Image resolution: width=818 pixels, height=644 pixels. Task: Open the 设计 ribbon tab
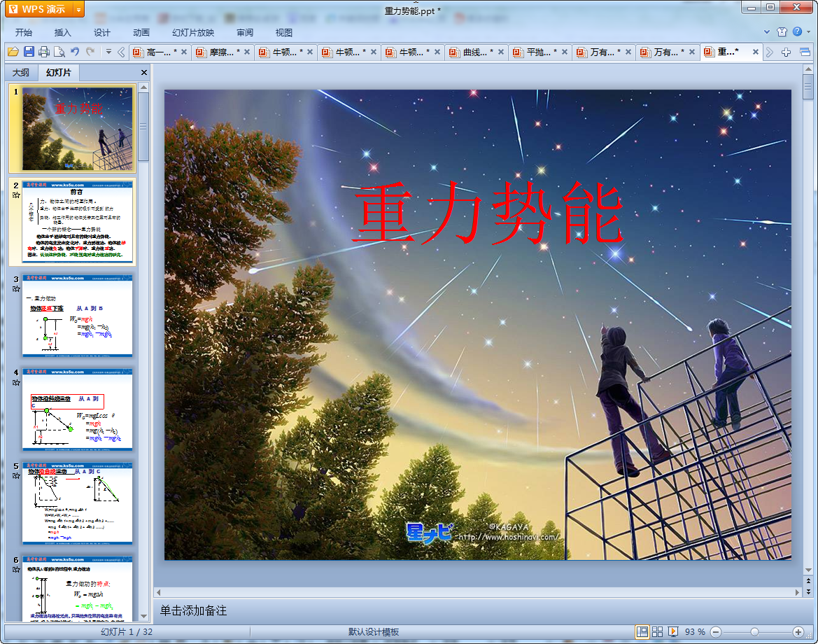click(101, 32)
